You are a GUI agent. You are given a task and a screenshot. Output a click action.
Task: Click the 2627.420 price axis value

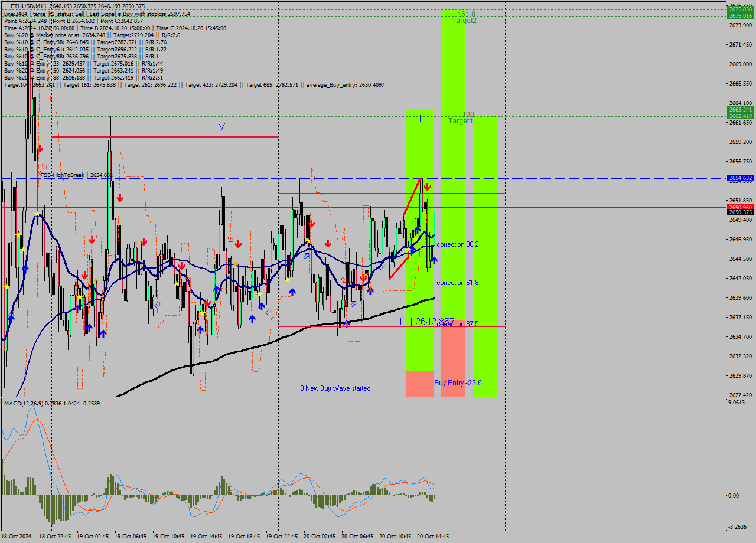coord(741,394)
